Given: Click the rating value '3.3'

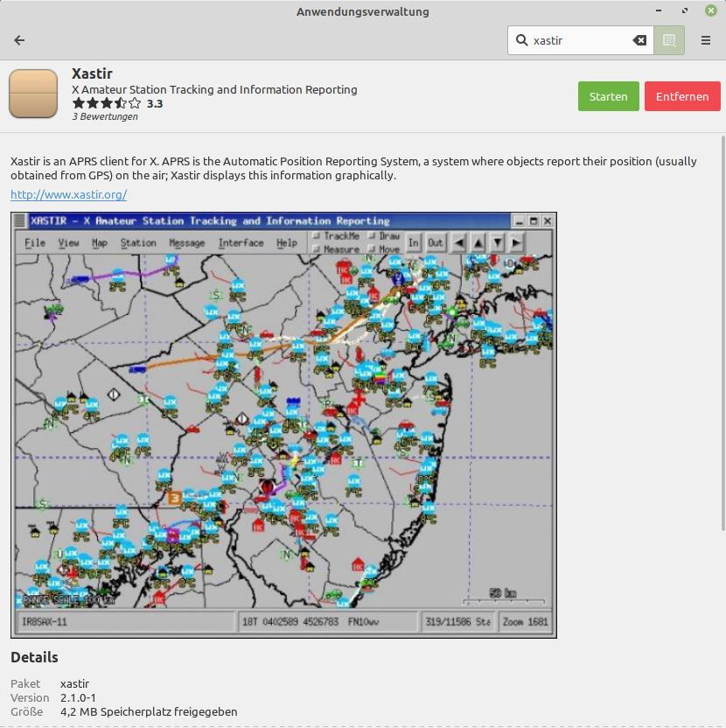Looking at the screenshot, I should pos(155,103).
